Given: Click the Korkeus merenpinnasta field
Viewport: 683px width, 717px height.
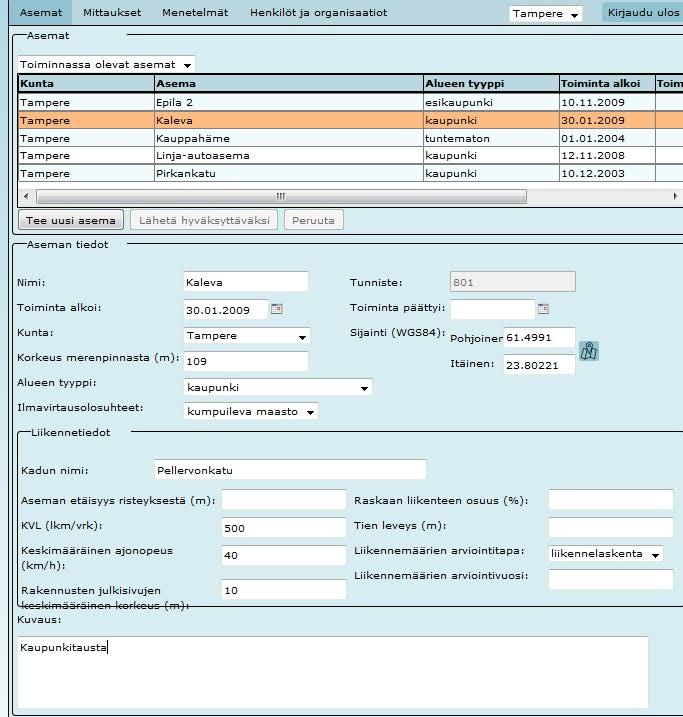Looking at the screenshot, I should coord(246,361).
